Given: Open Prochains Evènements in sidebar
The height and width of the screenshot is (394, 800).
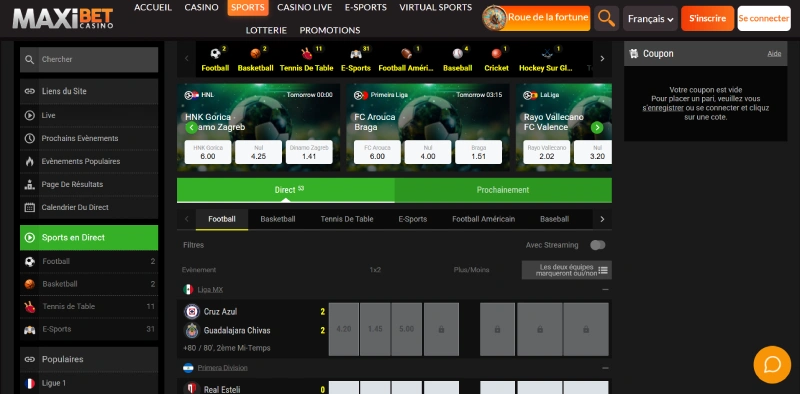Looking at the screenshot, I should coord(89,138).
